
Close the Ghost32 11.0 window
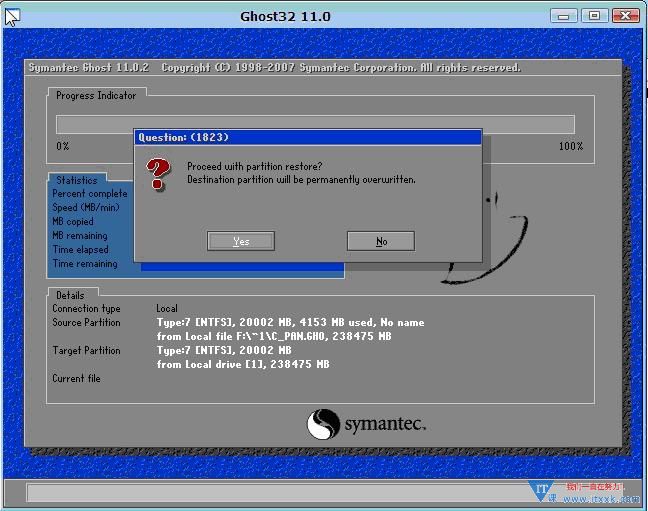626,16
